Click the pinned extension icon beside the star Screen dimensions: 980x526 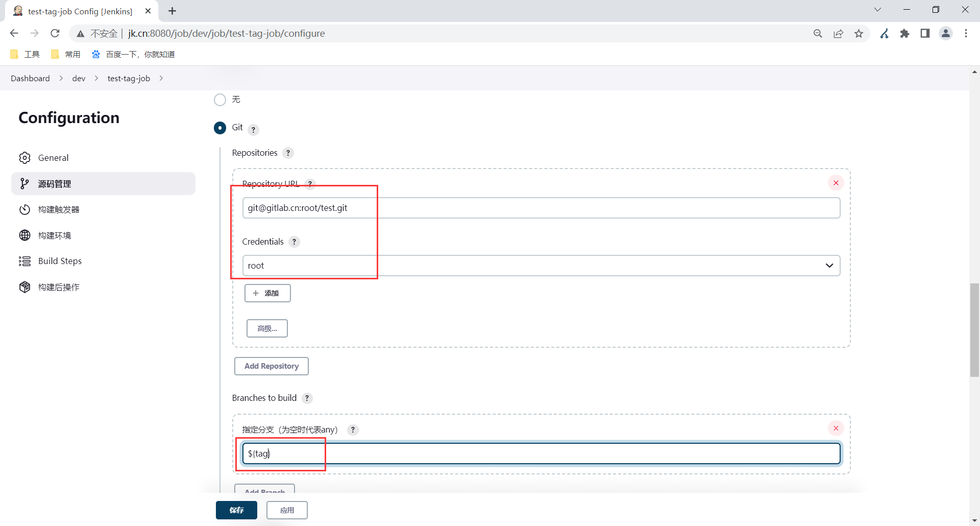click(x=885, y=33)
